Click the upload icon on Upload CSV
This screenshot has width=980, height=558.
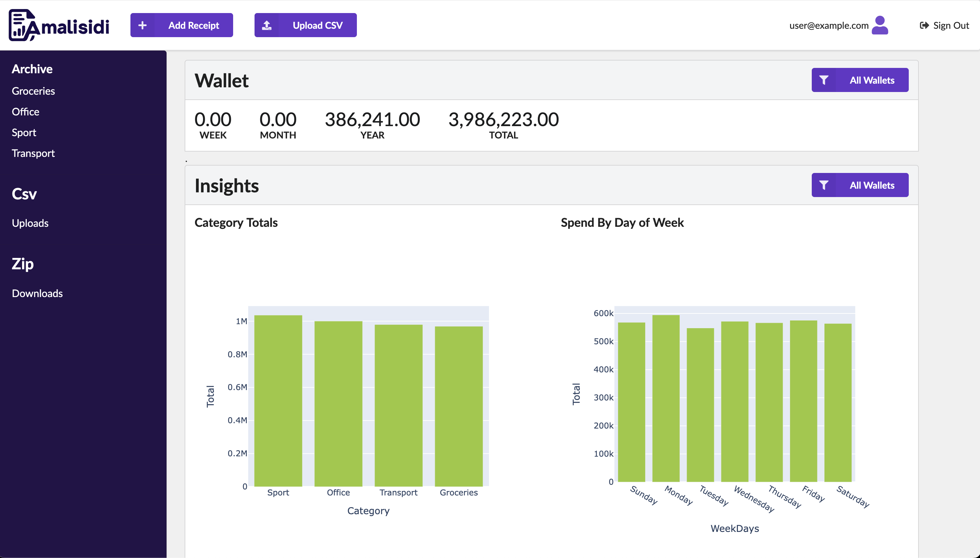(267, 25)
